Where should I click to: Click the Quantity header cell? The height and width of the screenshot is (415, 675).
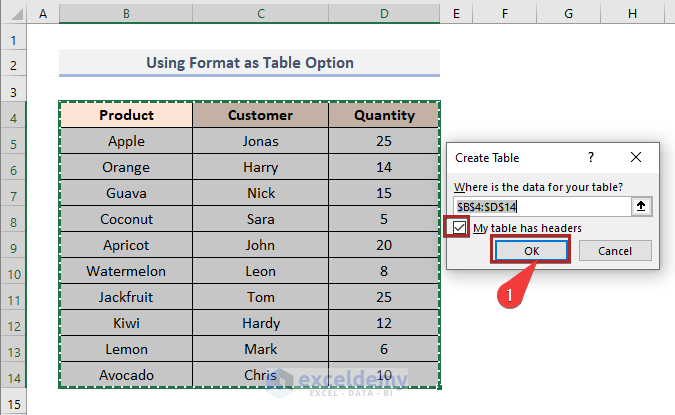(x=384, y=115)
